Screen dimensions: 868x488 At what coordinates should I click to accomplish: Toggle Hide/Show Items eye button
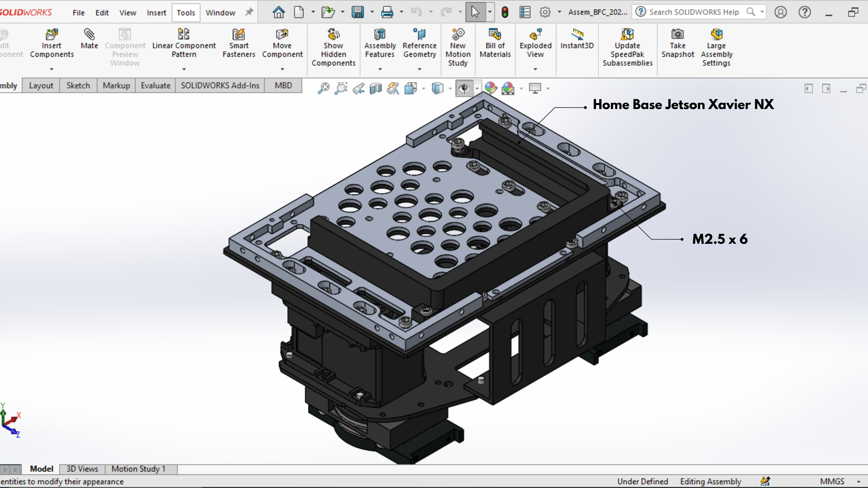tap(464, 89)
